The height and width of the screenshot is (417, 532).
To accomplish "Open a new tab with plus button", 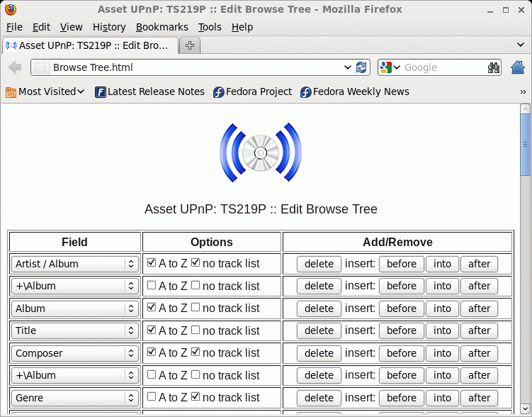I will [x=190, y=45].
